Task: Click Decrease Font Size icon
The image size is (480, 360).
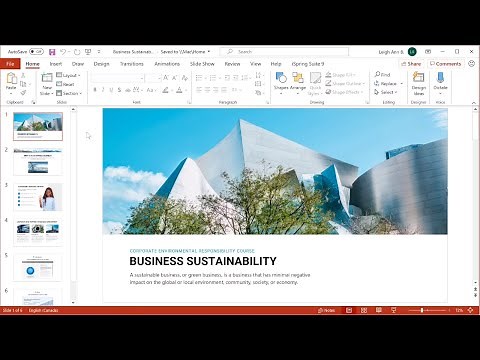Action: [x=175, y=78]
